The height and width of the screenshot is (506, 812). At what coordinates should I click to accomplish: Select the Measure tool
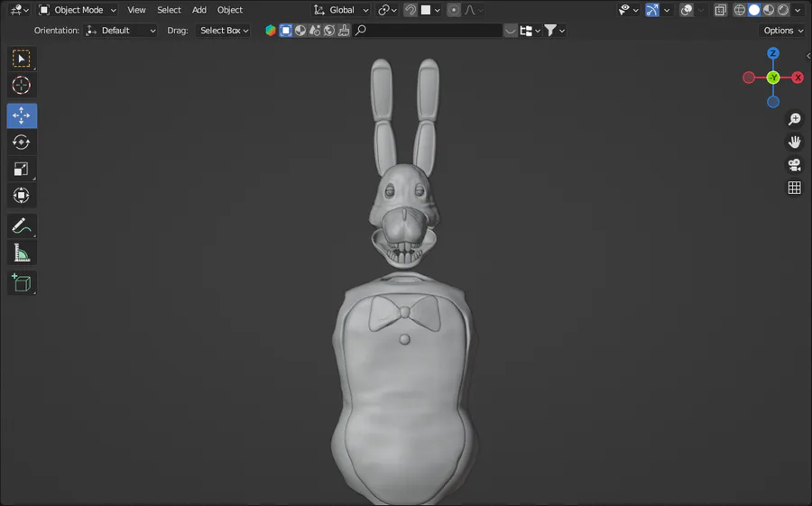point(22,253)
